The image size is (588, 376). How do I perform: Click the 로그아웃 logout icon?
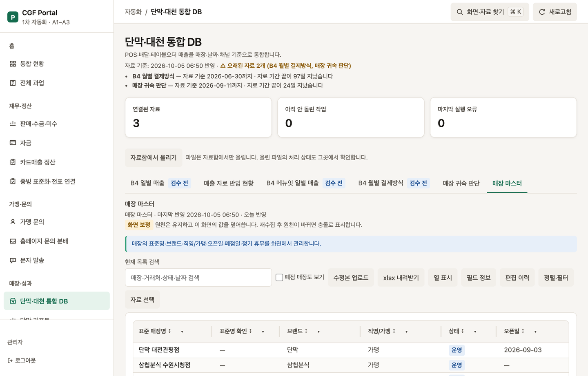point(10,361)
